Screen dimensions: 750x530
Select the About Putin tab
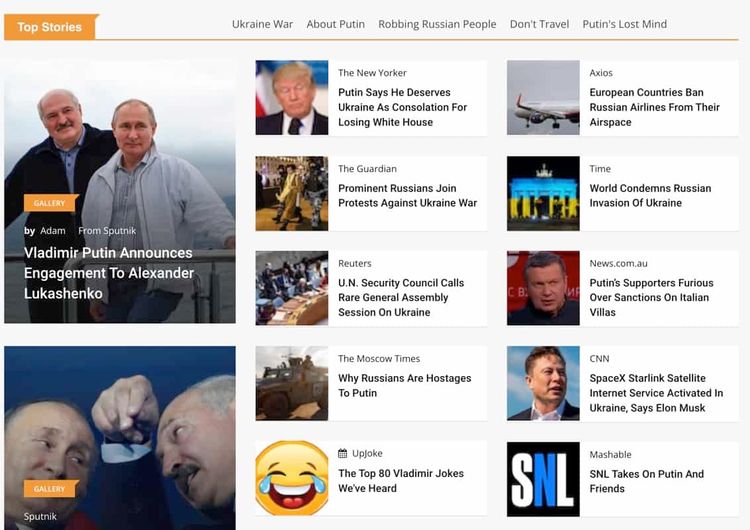coord(335,24)
